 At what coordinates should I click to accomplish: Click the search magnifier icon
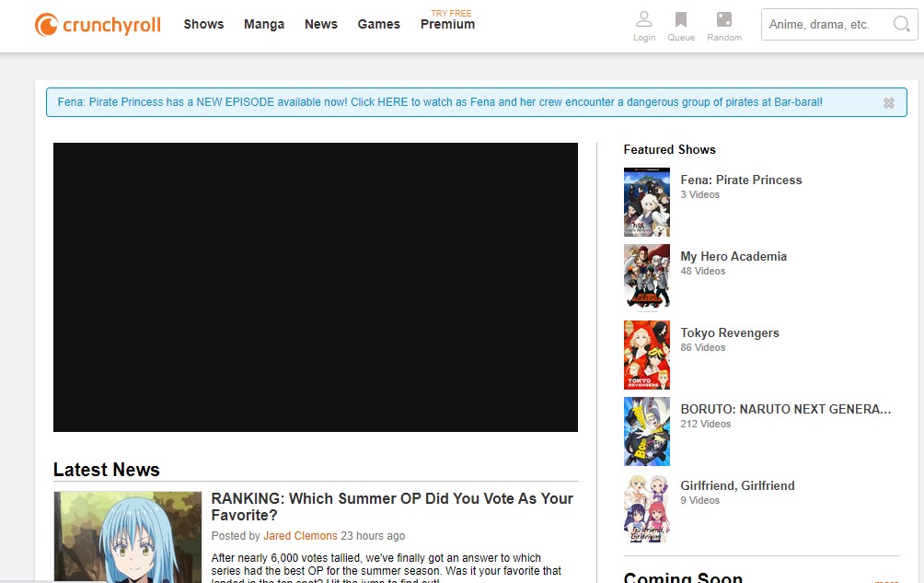click(901, 24)
